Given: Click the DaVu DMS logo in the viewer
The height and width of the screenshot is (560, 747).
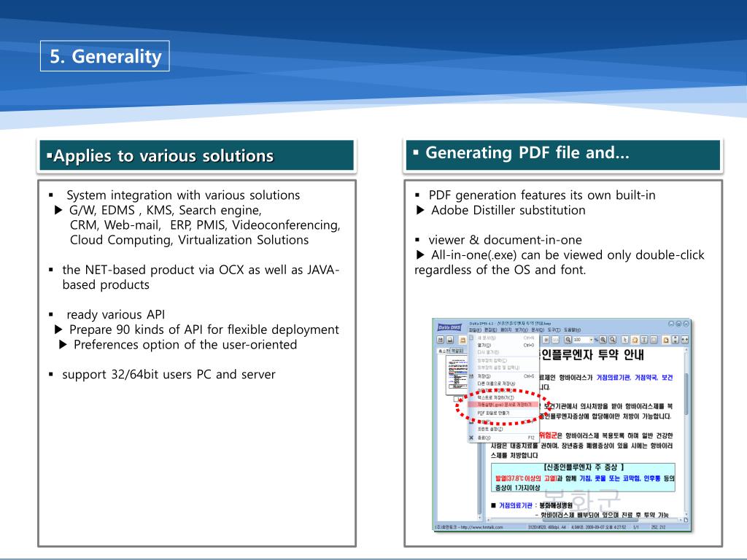Looking at the screenshot, I should pos(449,327).
